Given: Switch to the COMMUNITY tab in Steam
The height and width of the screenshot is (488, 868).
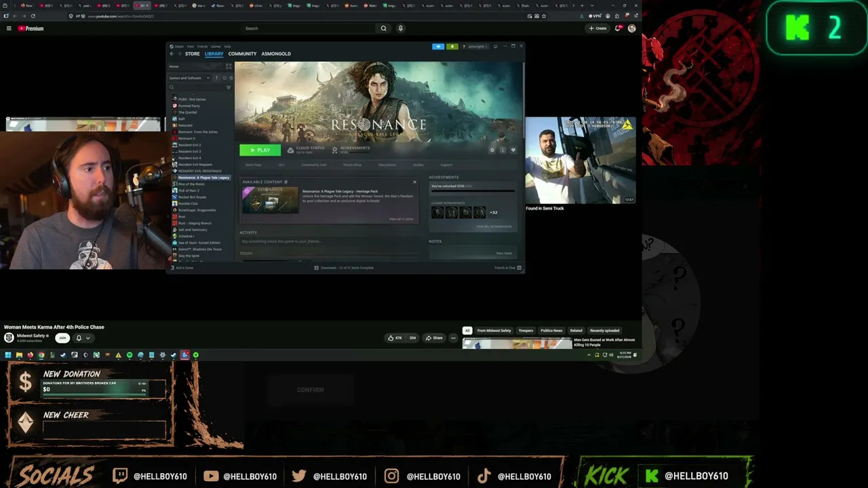Looking at the screenshot, I should (x=242, y=54).
